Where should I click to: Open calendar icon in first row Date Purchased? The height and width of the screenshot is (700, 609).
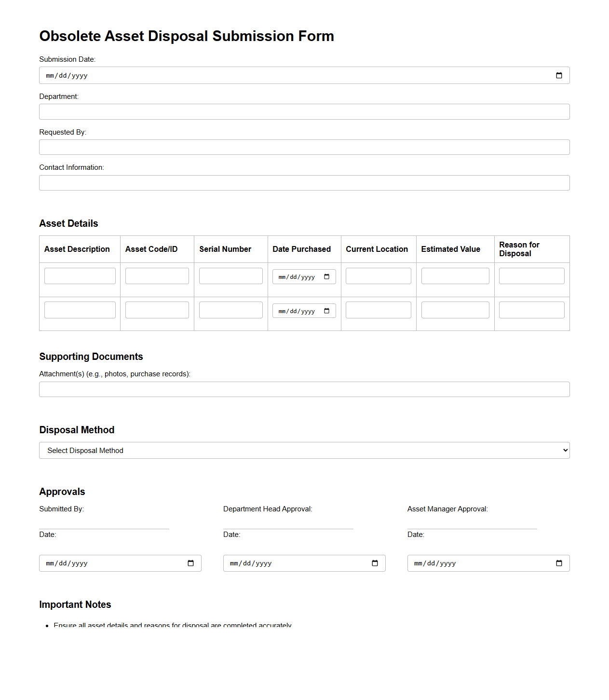point(326,277)
